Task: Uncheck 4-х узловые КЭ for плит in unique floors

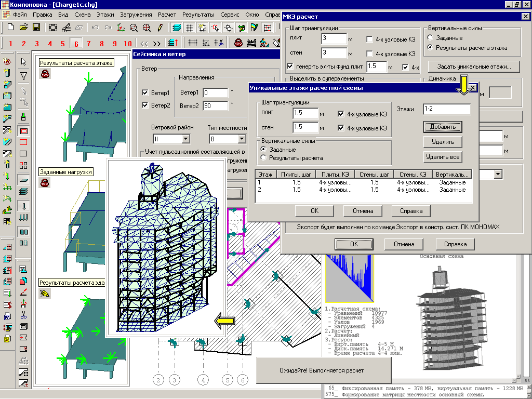Action: pyautogui.click(x=341, y=114)
